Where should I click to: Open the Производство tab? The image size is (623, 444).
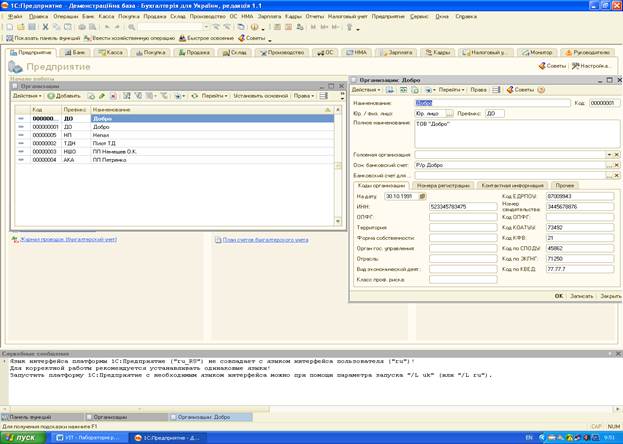(x=281, y=51)
